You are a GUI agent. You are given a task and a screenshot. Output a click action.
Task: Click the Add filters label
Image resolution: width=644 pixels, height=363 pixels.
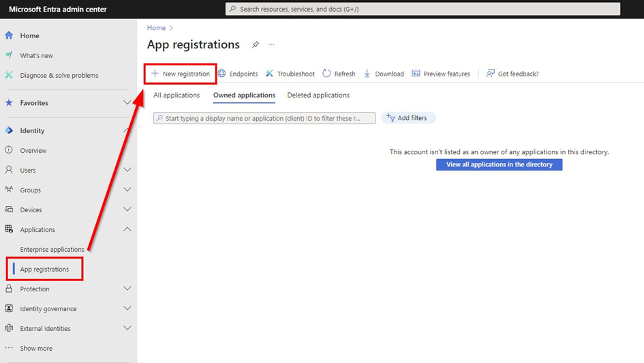412,118
